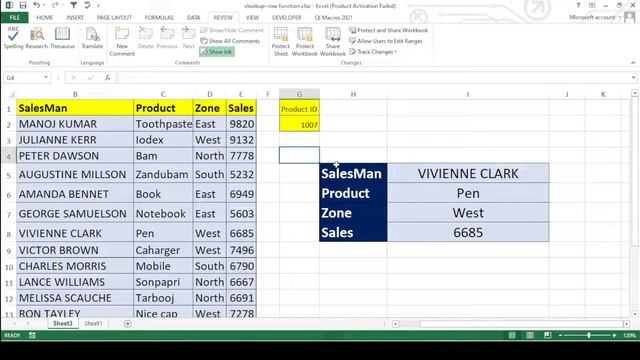Open the Undo history dropdown arrow
Image resolution: width=640 pixels, height=360 pixels.
(44, 5)
